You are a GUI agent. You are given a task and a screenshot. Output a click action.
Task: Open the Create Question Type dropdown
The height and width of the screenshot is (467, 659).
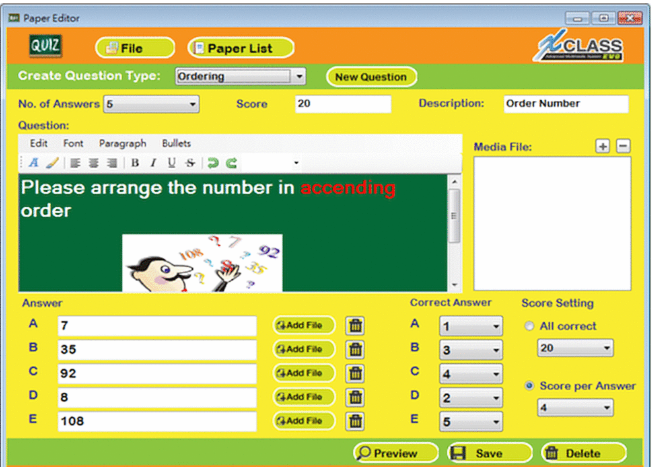[240, 77]
